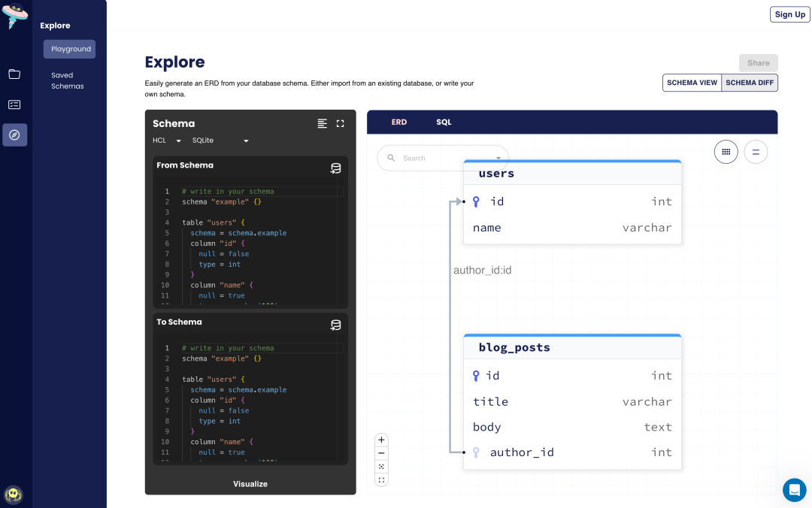Click the title column in blog_posts
The width and height of the screenshot is (812, 508).
coord(572,402)
